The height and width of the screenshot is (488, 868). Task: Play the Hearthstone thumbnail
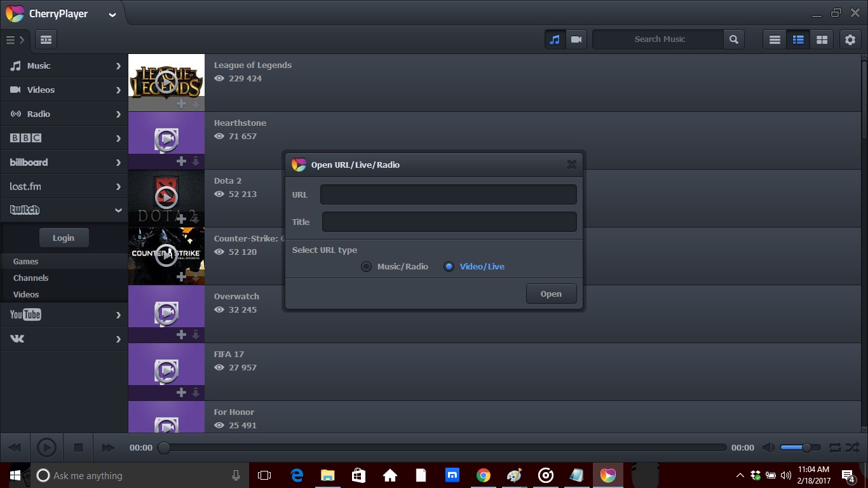(166, 139)
